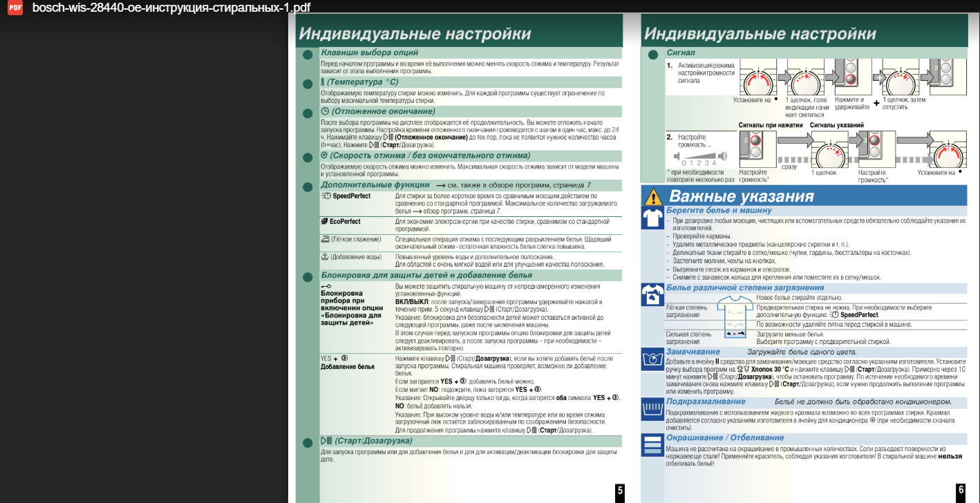Click the Замачивание heading

tap(693, 352)
